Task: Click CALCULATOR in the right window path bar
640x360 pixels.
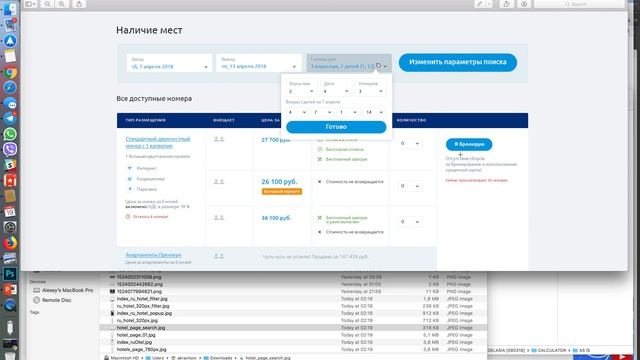Action: [x=549, y=350]
